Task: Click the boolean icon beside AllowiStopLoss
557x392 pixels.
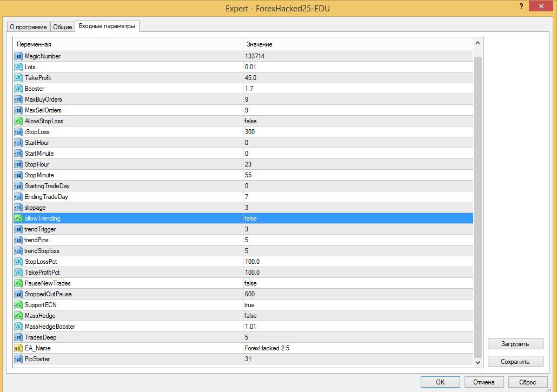Action: point(18,121)
